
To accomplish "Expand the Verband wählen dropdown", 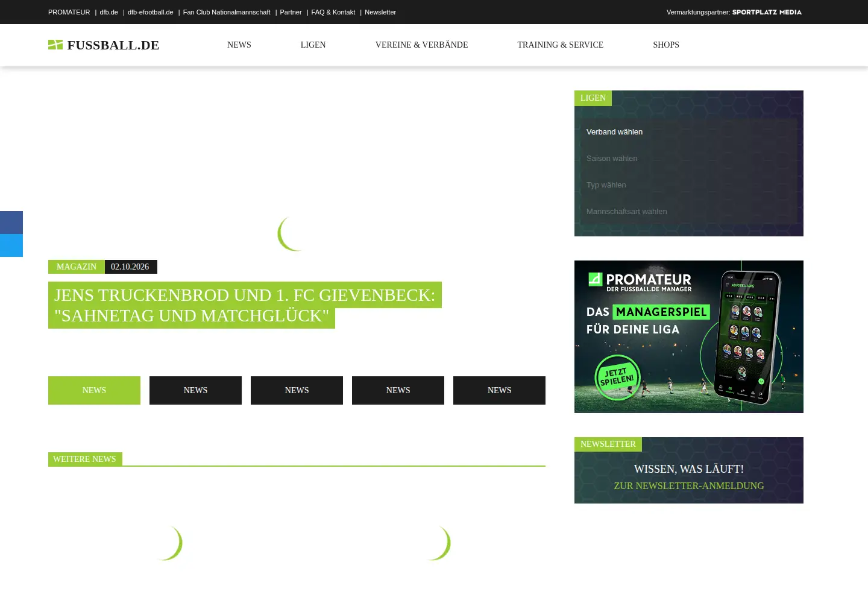I will coord(688,131).
